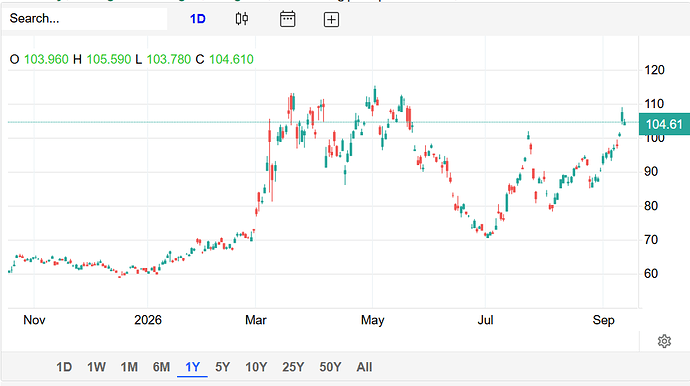Switch to the 25Y time range
The image size is (690, 386).
pos(293,367)
